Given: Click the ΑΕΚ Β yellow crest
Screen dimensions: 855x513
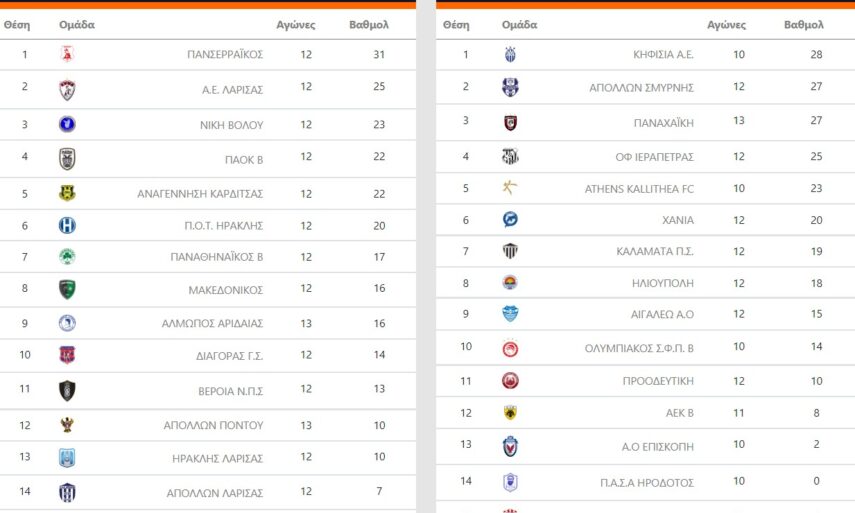Looking at the screenshot, I should pyautogui.click(x=510, y=413).
